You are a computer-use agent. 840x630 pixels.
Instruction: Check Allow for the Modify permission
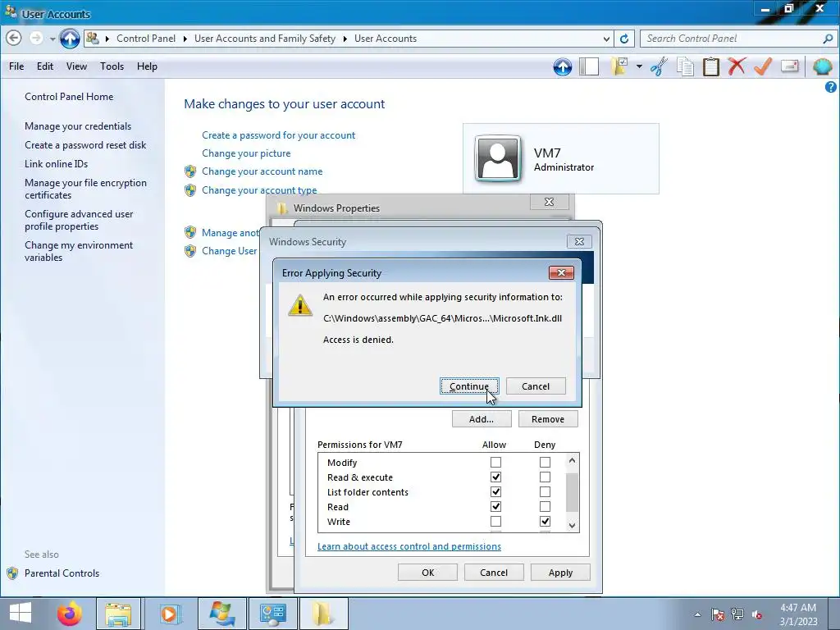pos(495,462)
